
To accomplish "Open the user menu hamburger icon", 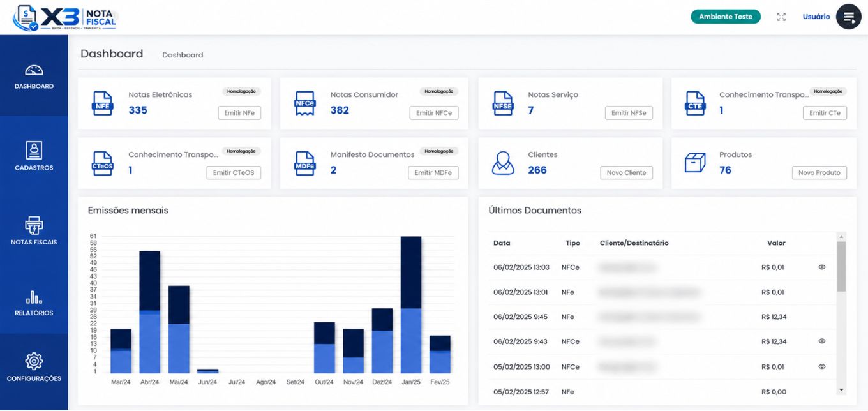I will pyautogui.click(x=849, y=17).
